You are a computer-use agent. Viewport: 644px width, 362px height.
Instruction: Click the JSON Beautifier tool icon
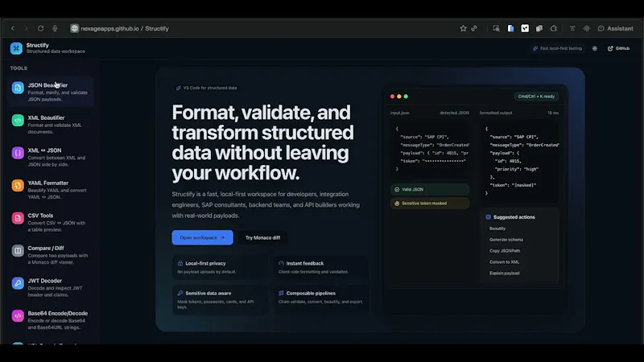[18, 88]
